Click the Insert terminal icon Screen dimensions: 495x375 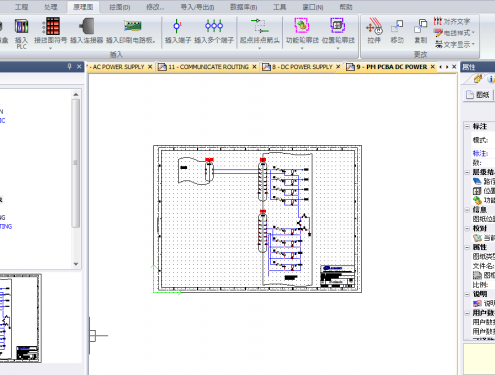[177, 26]
